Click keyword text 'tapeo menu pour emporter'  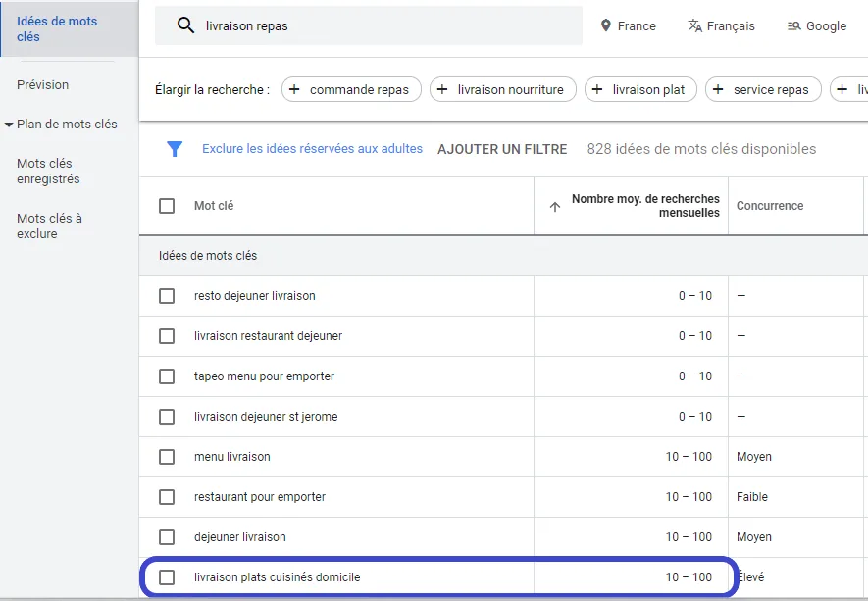click(264, 376)
